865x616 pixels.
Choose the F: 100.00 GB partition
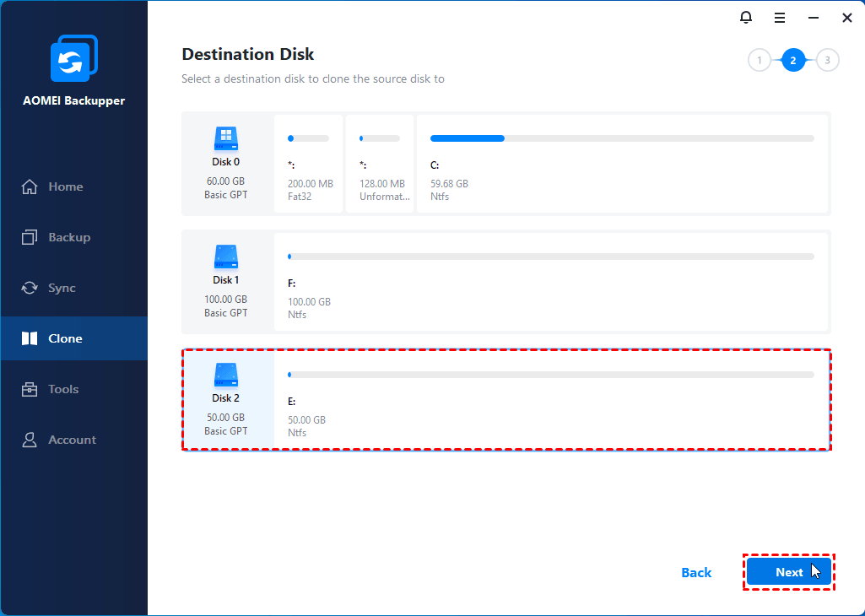click(x=550, y=282)
